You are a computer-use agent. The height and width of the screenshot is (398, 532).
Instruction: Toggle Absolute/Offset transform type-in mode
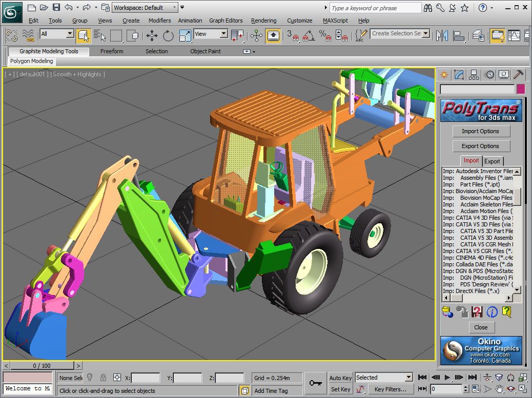click(117, 378)
